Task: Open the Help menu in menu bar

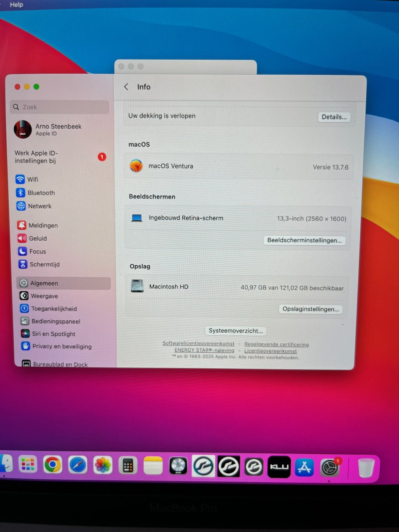Action: click(x=17, y=5)
